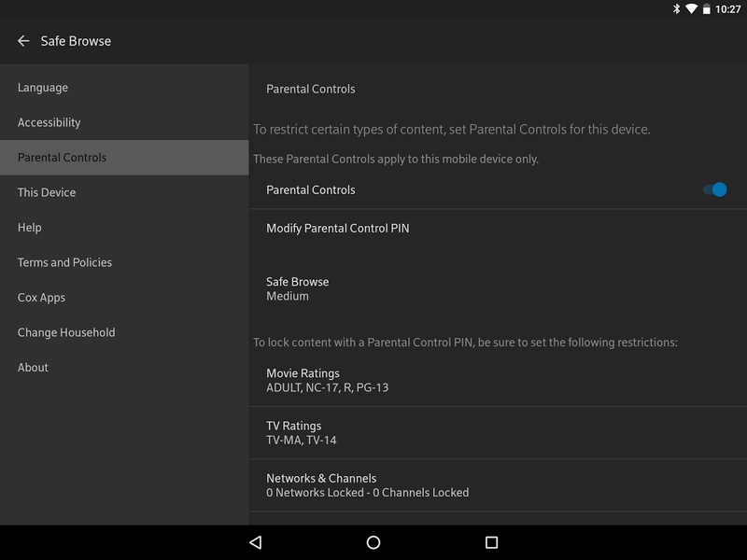Open Networks & Channels lock settings

click(498, 485)
